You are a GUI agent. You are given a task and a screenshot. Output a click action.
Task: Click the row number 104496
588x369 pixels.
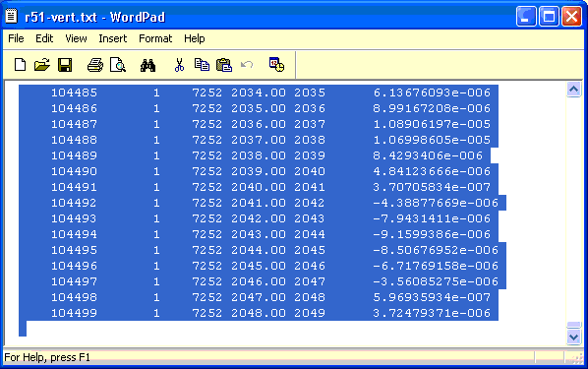pos(74,266)
